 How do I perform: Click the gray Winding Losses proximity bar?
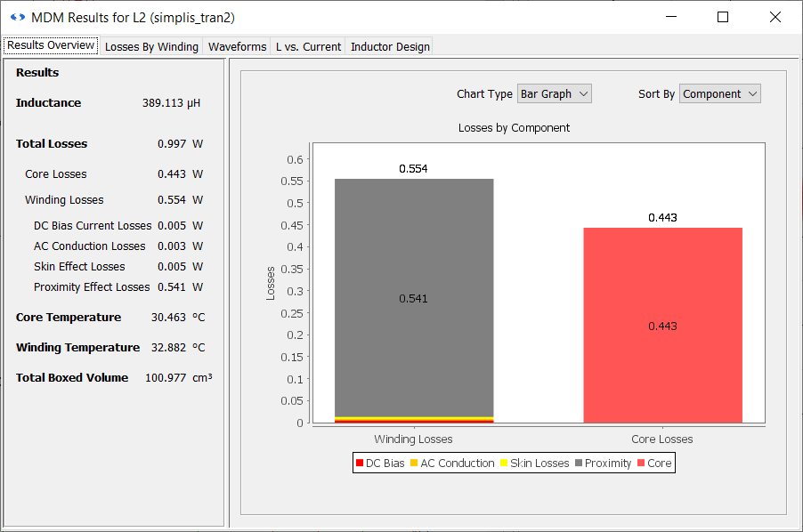[x=413, y=298]
